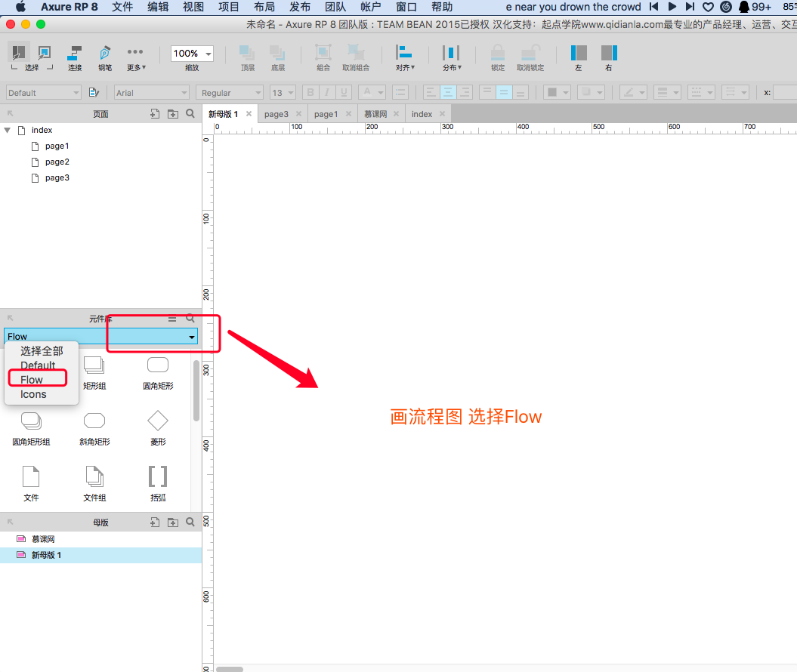The height and width of the screenshot is (672, 797).
Task: Search masters in the 母版 panel
Action: point(190,522)
